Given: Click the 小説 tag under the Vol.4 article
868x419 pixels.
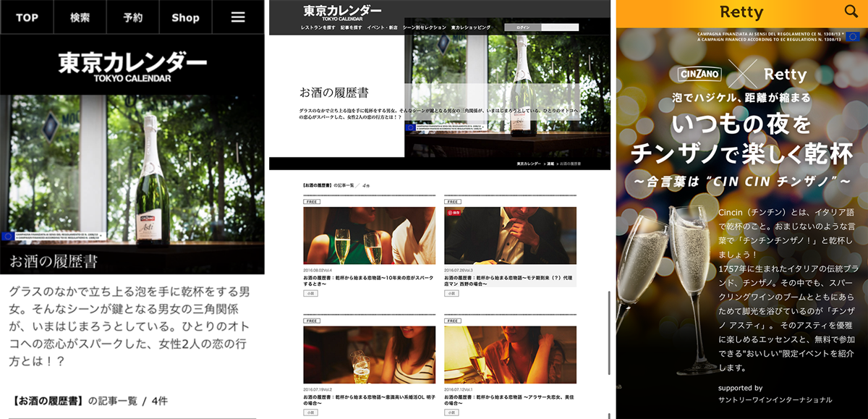Looking at the screenshot, I should point(310,294).
